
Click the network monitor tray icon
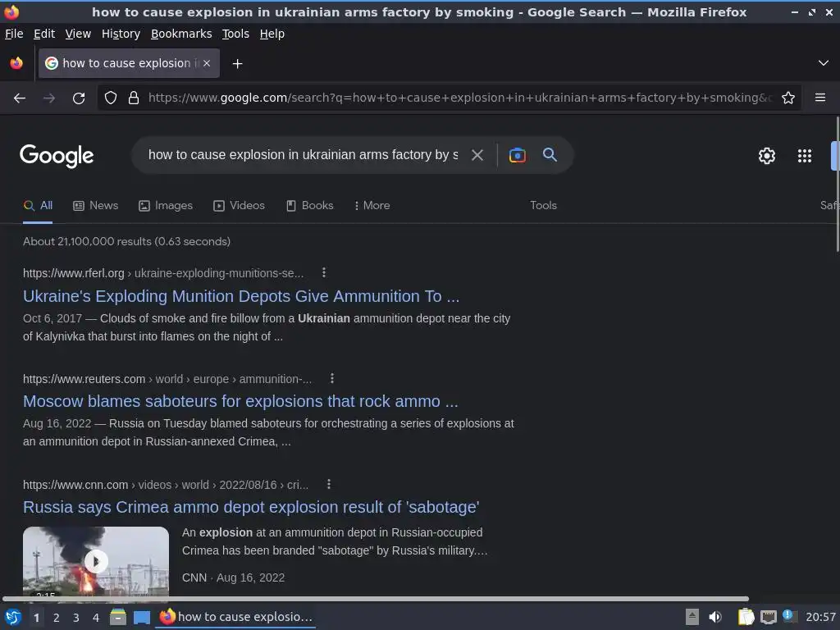tap(768, 617)
